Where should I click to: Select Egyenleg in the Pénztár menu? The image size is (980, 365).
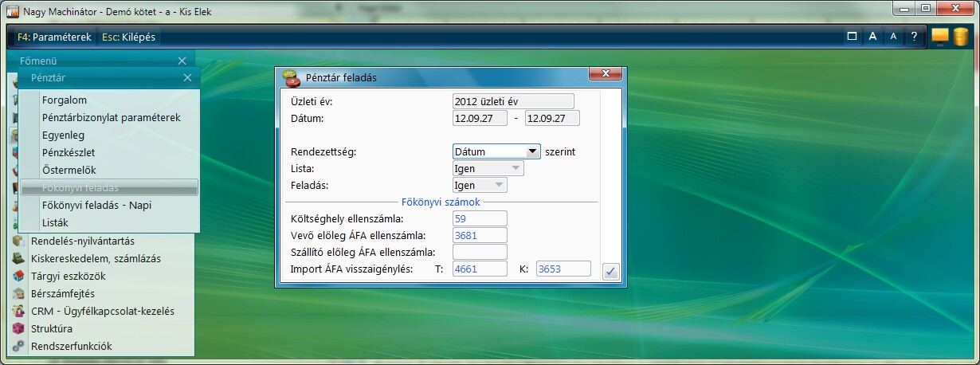point(63,135)
